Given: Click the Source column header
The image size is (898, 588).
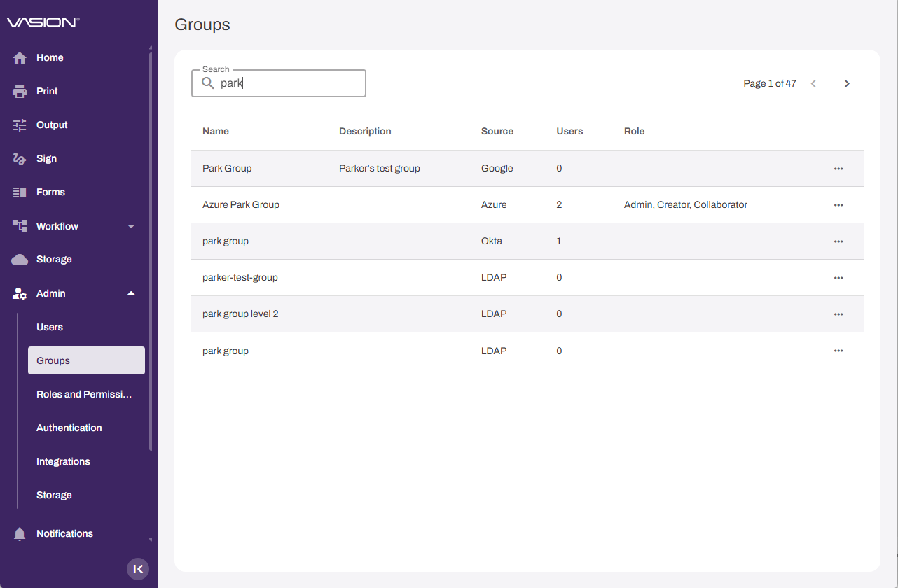Looking at the screenshot, I should pyautogui.click(x=497, y=132).
